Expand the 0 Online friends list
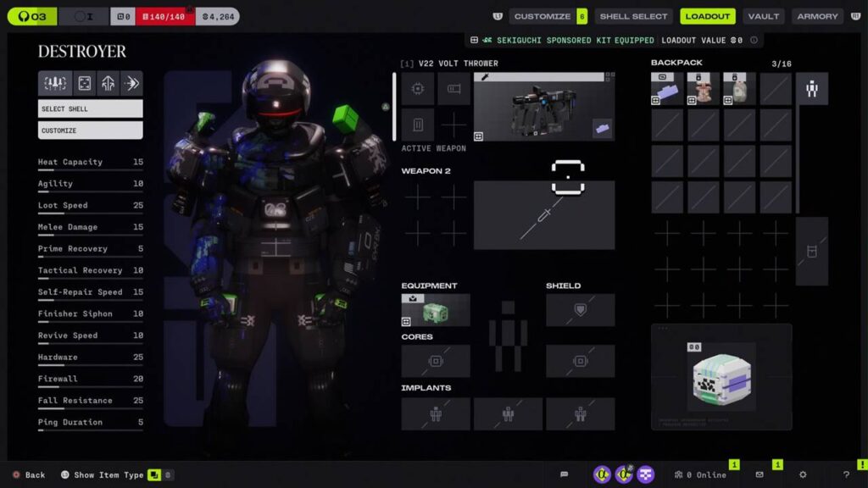This screenshot has height=488, width=868. (700, 474)
